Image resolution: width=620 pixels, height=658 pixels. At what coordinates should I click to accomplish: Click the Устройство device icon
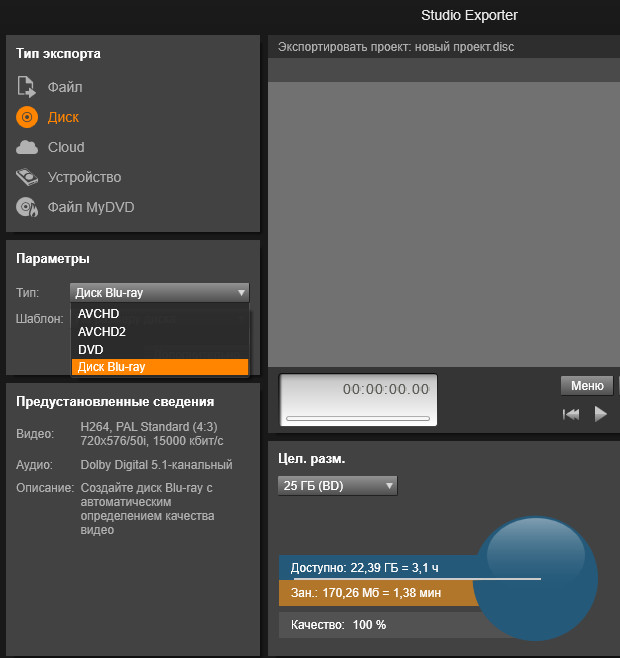point(27,177)
